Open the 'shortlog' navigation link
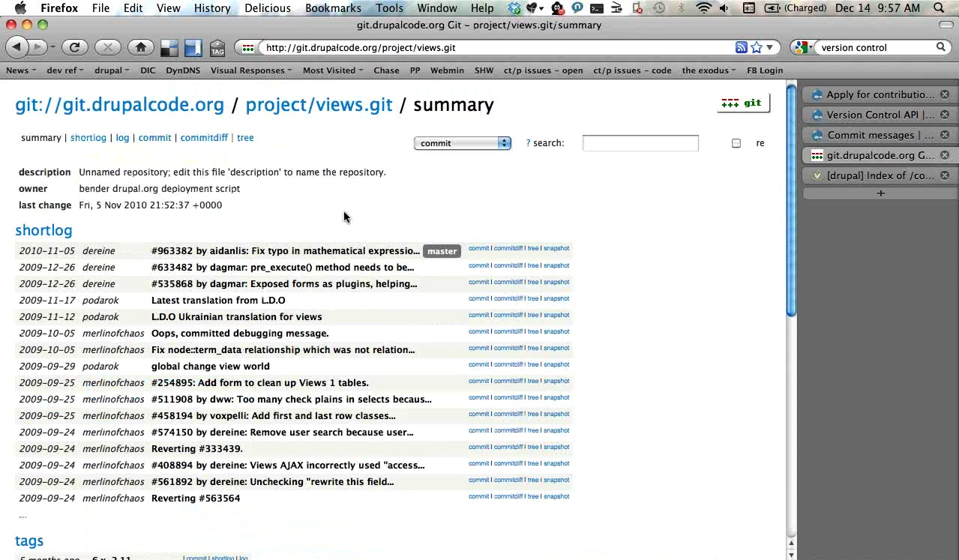959x560 pixels. click(x=88, y=138)
